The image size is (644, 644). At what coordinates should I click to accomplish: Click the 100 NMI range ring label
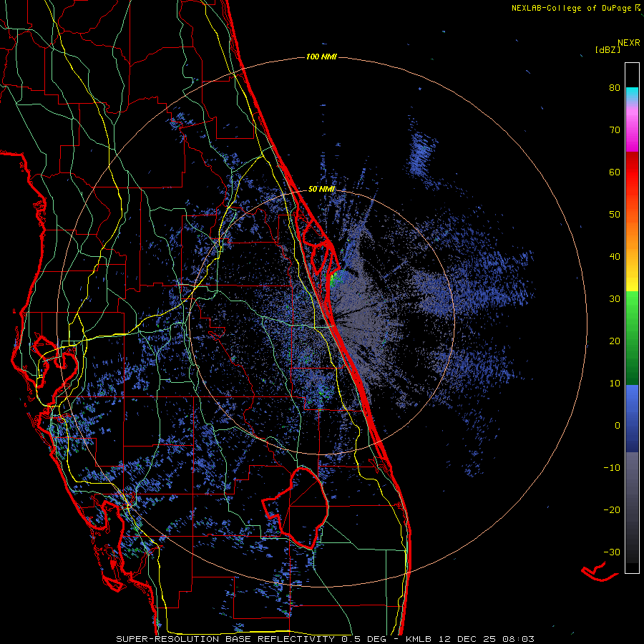[321, 57]
